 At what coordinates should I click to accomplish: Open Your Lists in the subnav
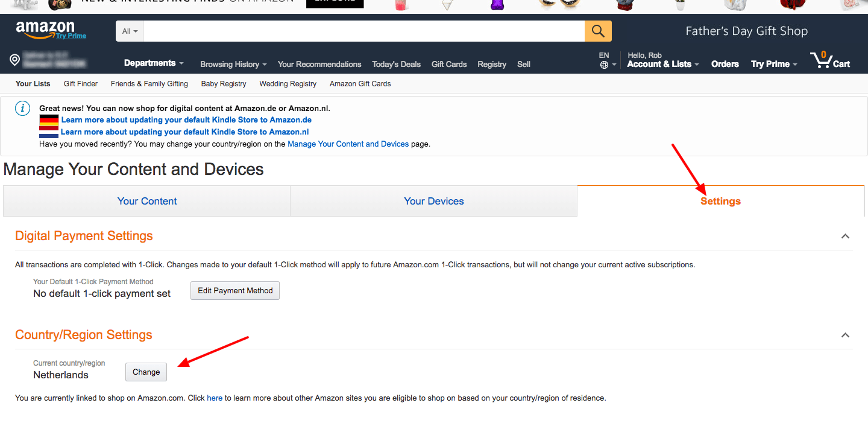coord(33,84)
